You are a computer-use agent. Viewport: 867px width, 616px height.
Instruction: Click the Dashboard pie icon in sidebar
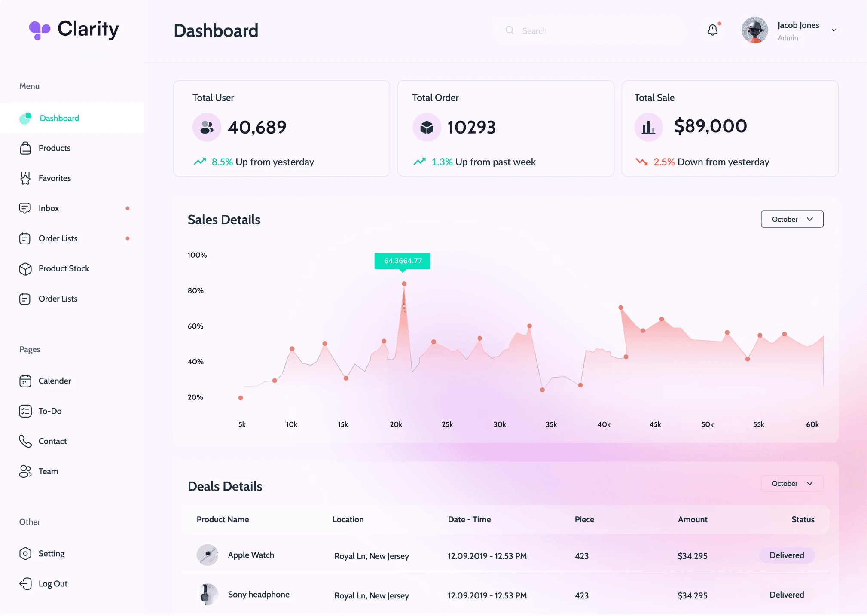[25, 118]
